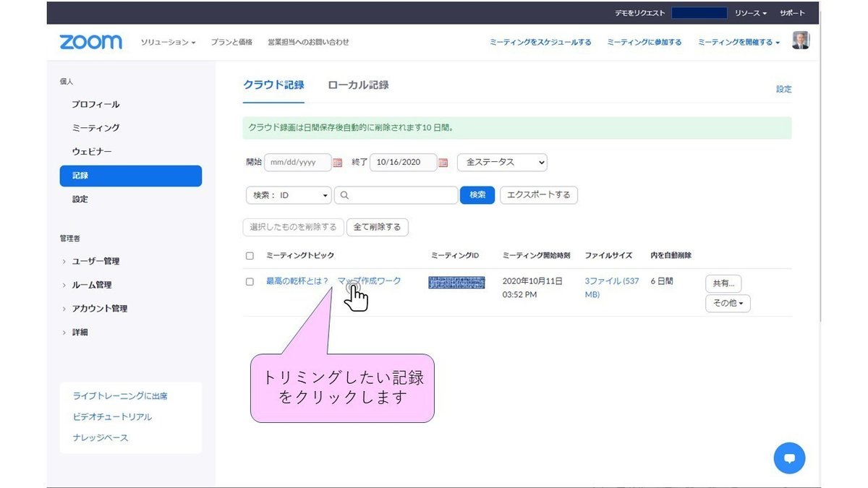868x488 pixels.
Task: Open the 全ステータス status dropdown
Action: (x=502, y=162)
